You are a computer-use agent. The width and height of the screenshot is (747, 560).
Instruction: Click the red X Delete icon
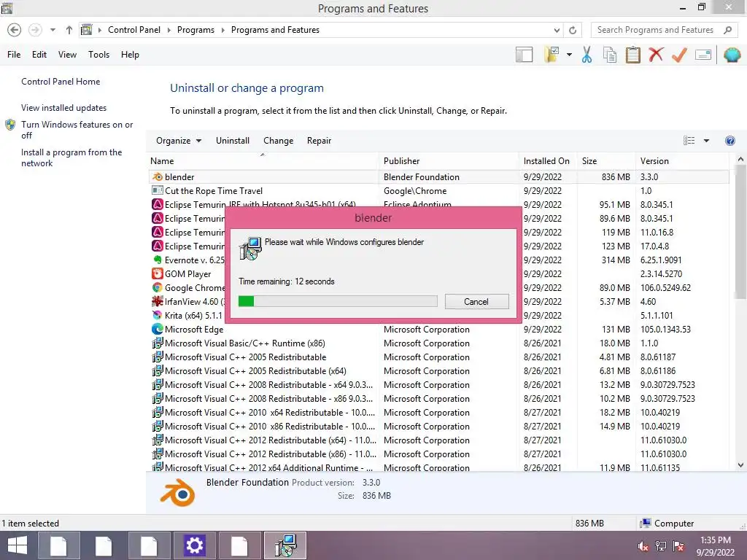click(x=656, y=55)
